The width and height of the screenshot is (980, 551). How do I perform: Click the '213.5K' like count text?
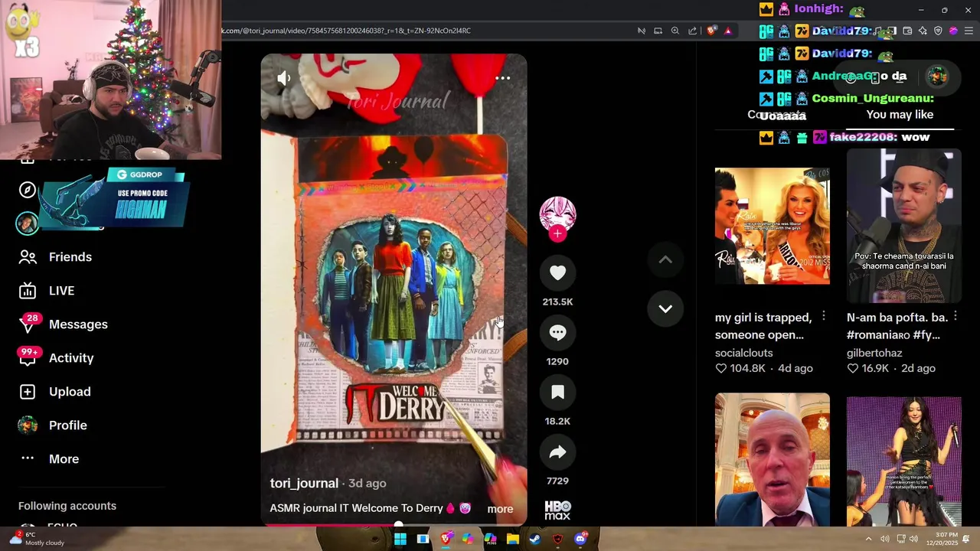(x=557, y=302)
